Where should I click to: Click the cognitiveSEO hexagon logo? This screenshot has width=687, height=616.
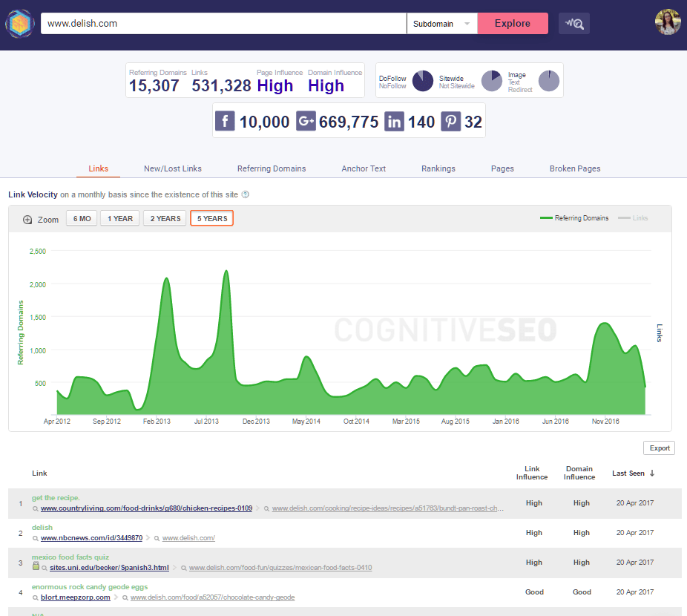point(19,23)
